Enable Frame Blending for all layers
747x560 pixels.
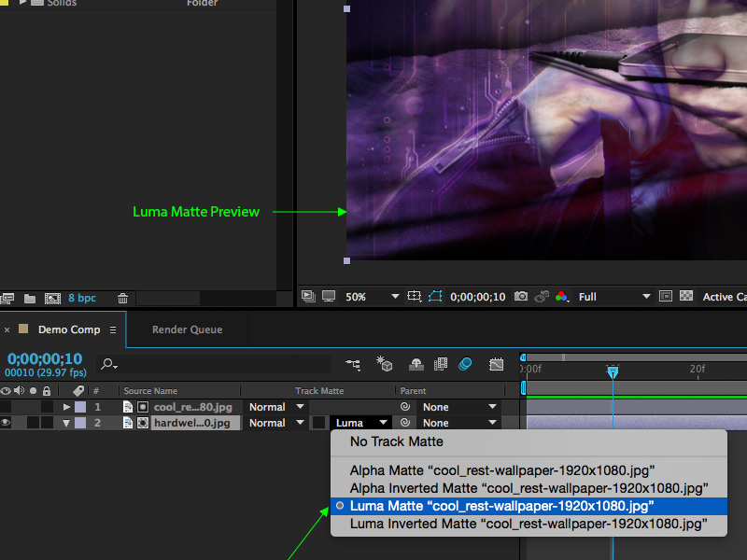point(441,364)
